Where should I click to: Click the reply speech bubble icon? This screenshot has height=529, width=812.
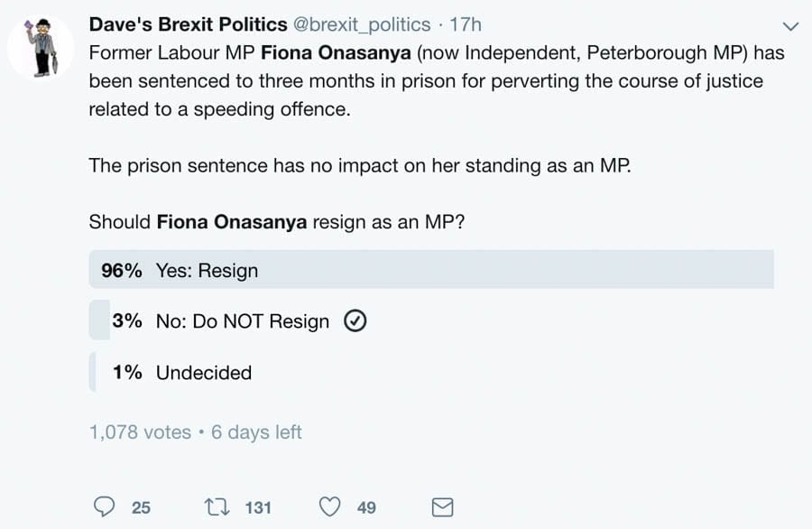(104, 506)
